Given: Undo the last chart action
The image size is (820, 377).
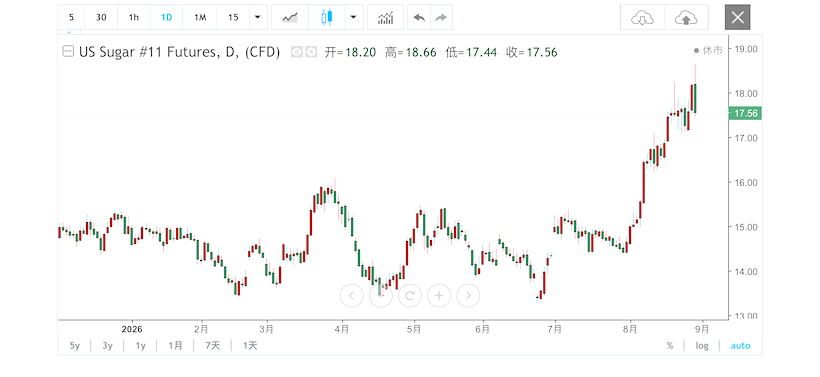Looking at the screenshot, I should (x=419, y=17).
